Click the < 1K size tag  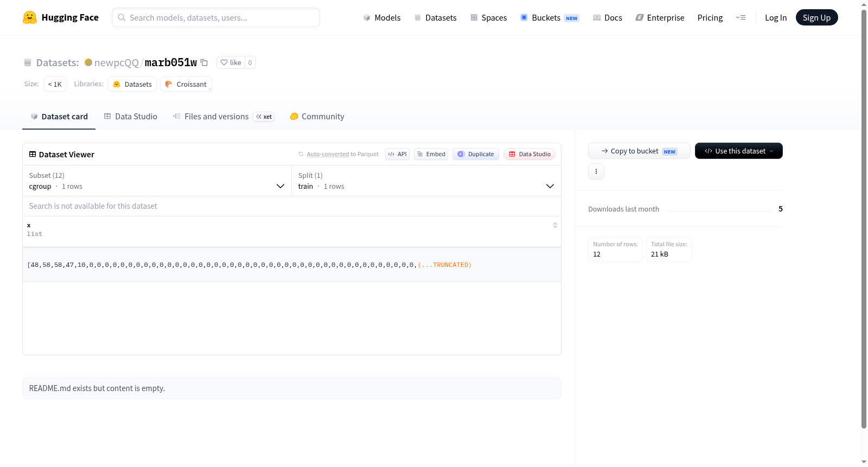[x=55, y=84]
